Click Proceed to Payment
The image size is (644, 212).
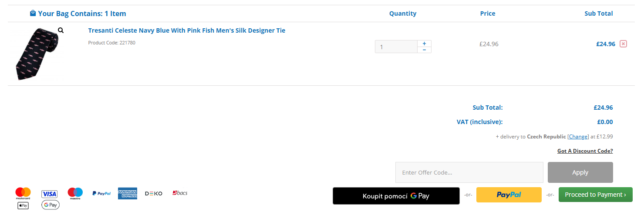[x=595, y=195]
